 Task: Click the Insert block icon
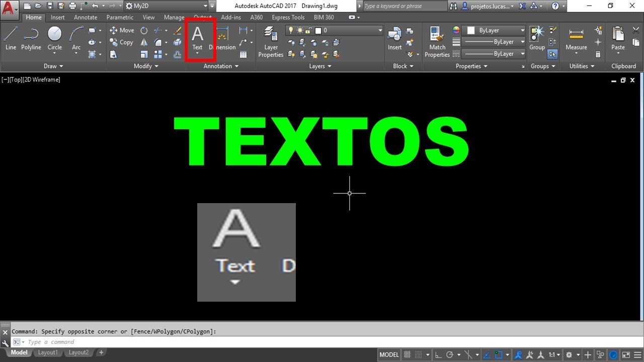[394, 39]
